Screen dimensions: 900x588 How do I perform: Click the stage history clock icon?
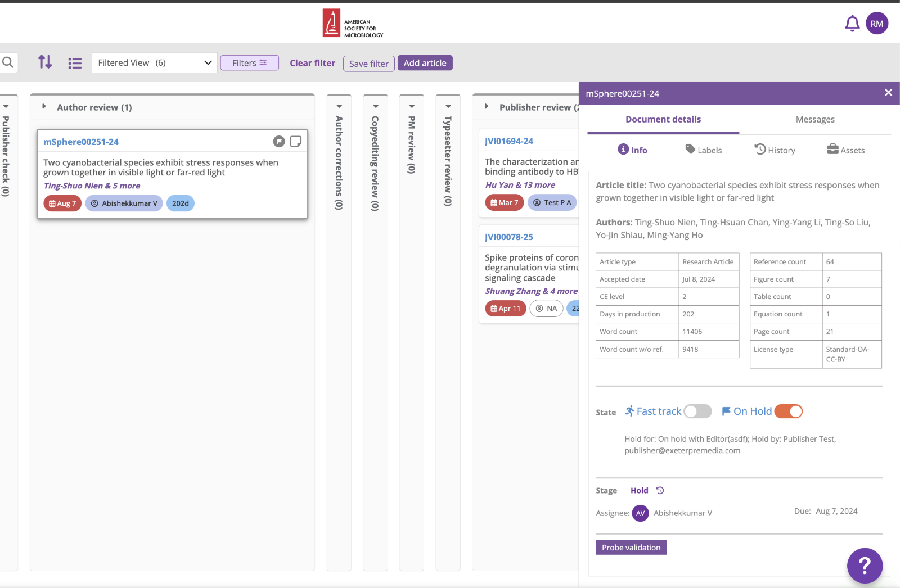point(660,490)
